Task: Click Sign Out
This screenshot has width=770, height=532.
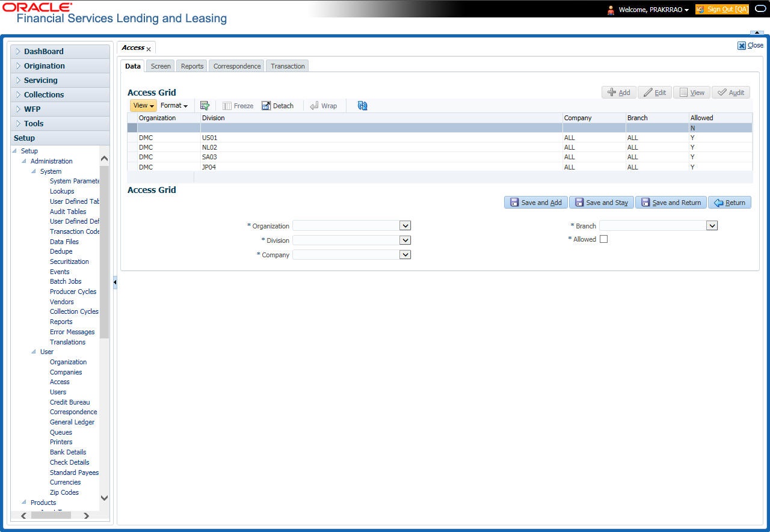Action: (722, 10)
